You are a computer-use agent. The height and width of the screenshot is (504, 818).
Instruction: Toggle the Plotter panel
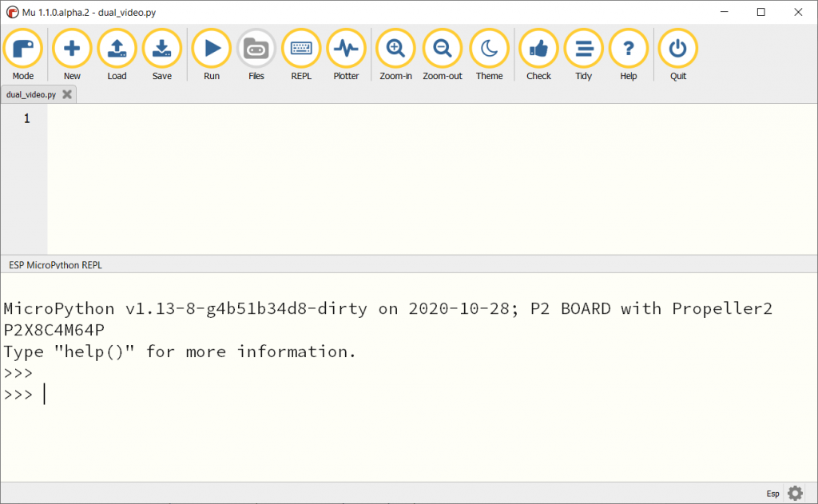pos(346,49)
